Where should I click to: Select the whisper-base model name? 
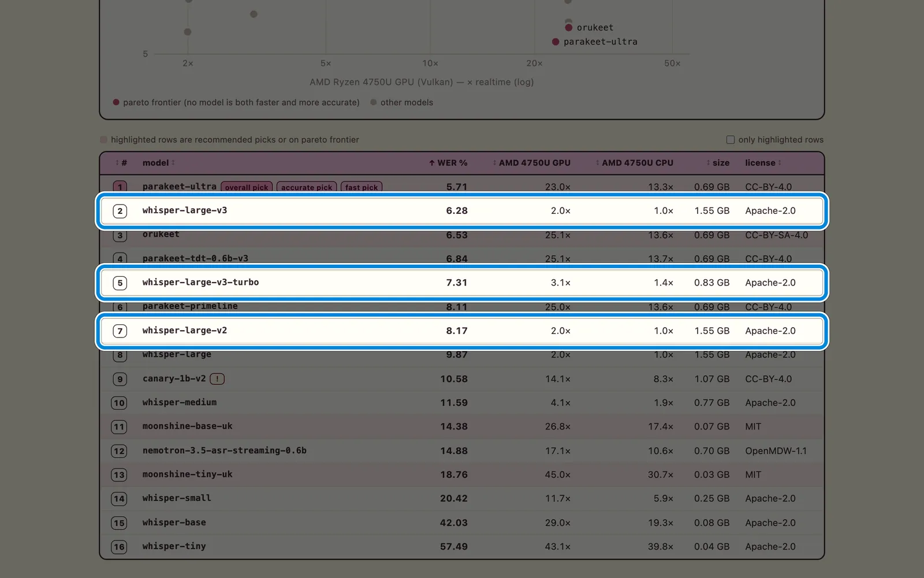[x=174, y=523]
